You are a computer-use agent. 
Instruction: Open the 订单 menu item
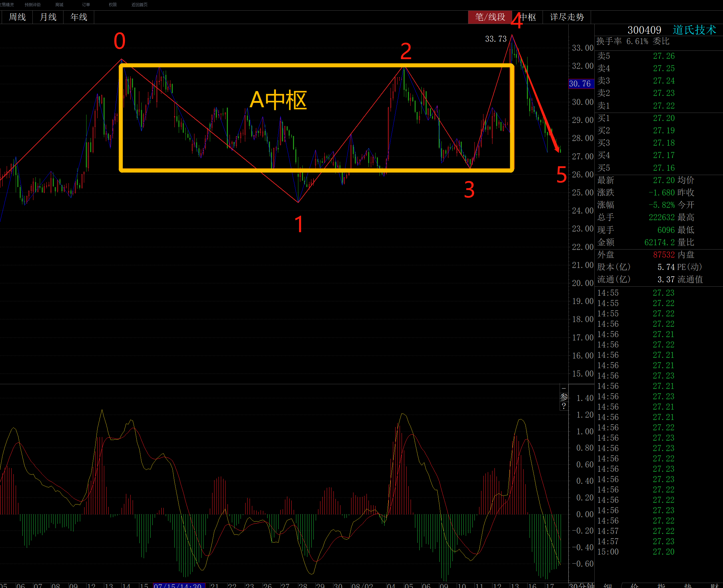pyautogui.click(x=86, y=5)
